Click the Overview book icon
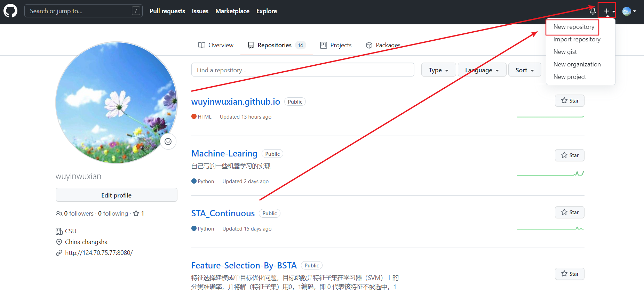This screenshot has height=290, width=644. point(202,45)
